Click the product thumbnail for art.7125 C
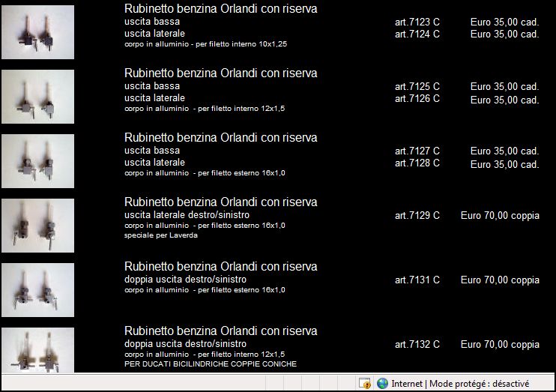Viewport: 556px width, 392px height. coord(37,97)
